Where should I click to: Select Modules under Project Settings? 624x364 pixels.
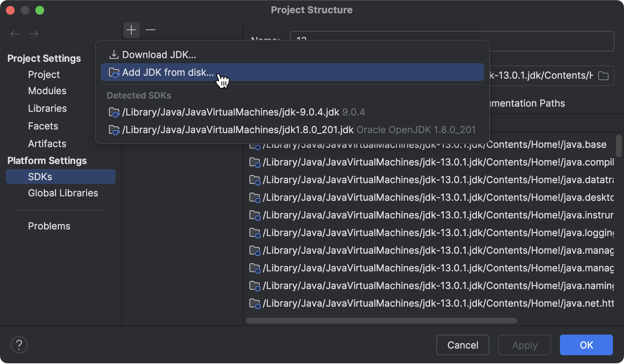point(47,91)
